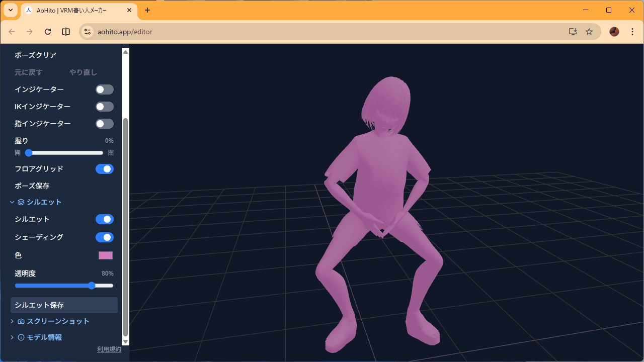Click the ポーズ保存 menu item

pyautogui.click(x=32, y=186)
